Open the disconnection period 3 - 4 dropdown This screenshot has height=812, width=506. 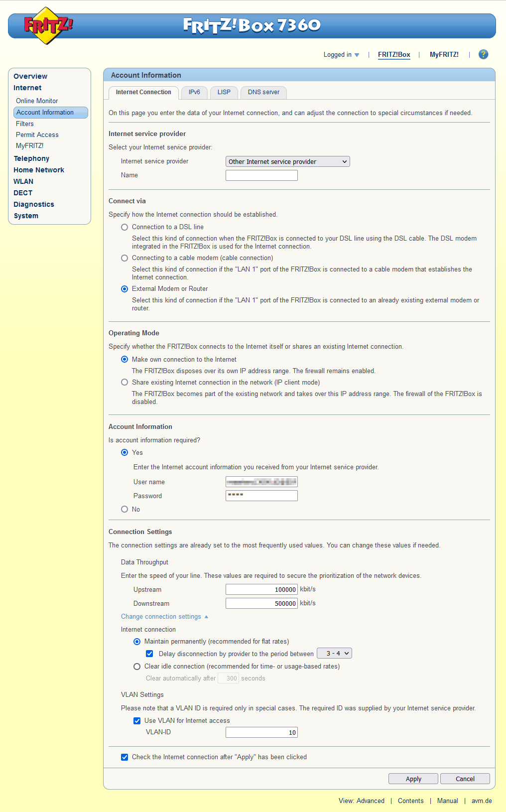tap(334, 653)
